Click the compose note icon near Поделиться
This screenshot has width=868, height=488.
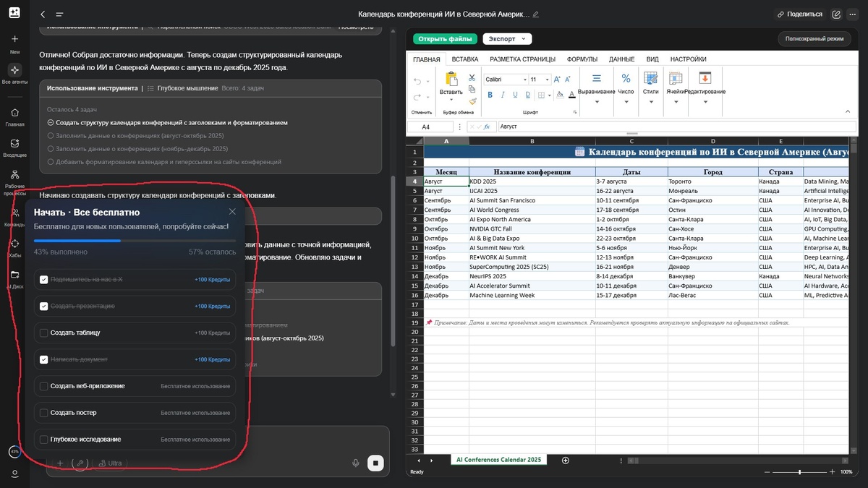click(x=837, y=14)
